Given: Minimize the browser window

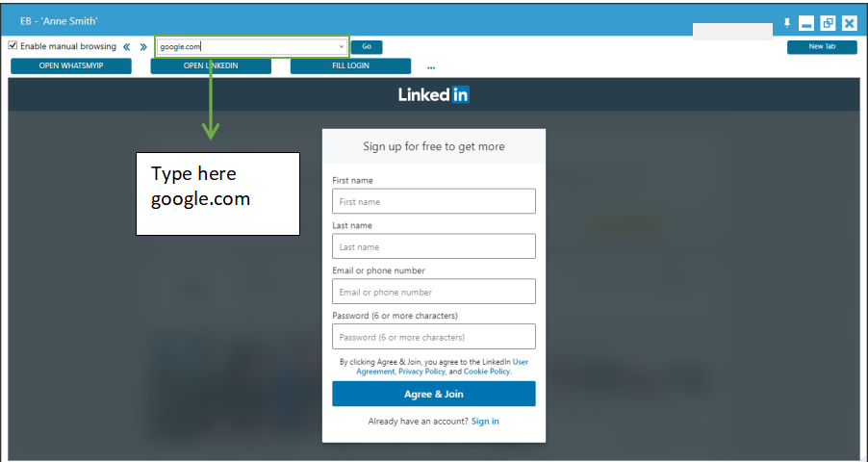Looking at the screenshot, I should click(806, 23).
